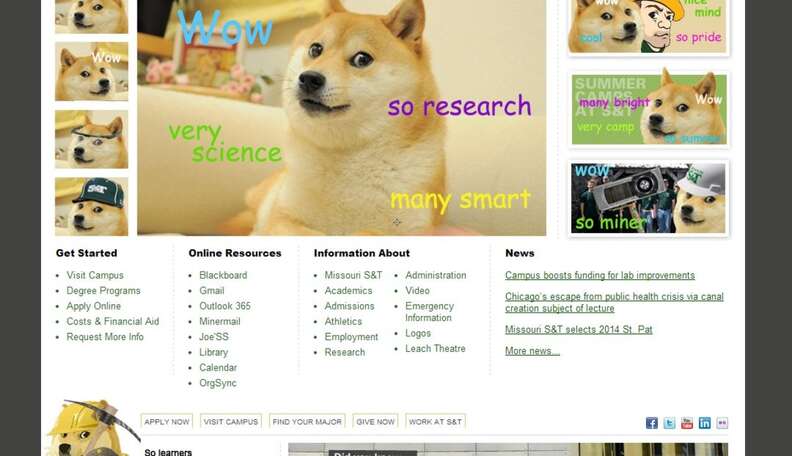Viewport: 792px width, 456px height.
Task: Click the large 'so research' doge hero image
Action: [341, 118]
